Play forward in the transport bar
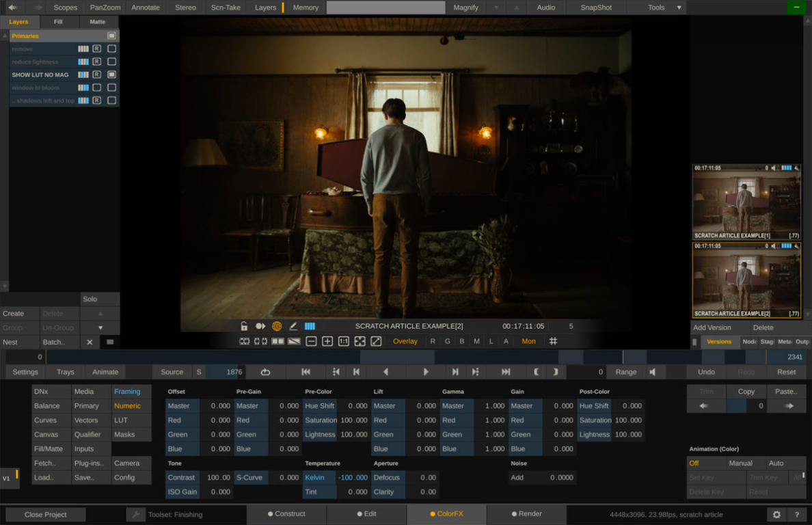This screenshot has height=525, width=812. 426,372
